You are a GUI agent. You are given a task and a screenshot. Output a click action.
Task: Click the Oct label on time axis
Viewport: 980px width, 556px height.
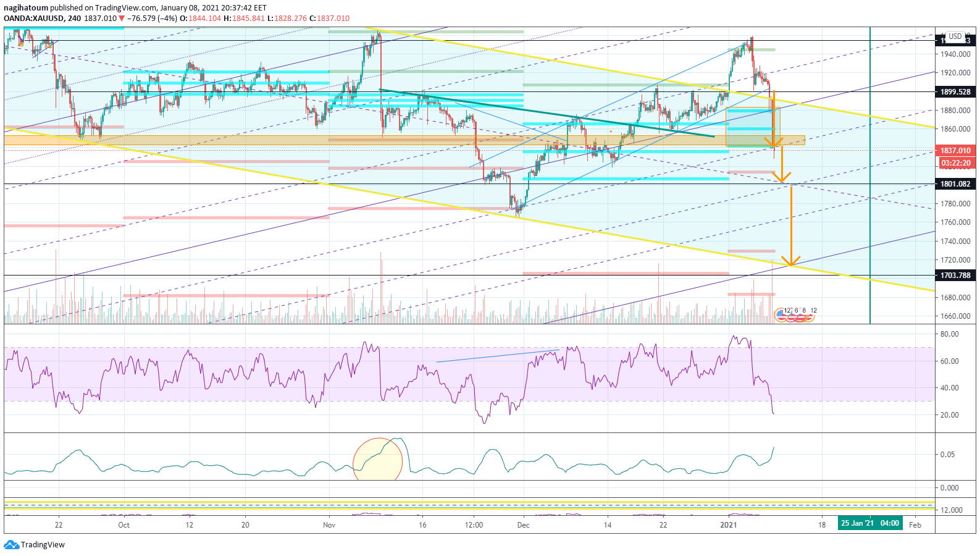[x=124, y=525]
